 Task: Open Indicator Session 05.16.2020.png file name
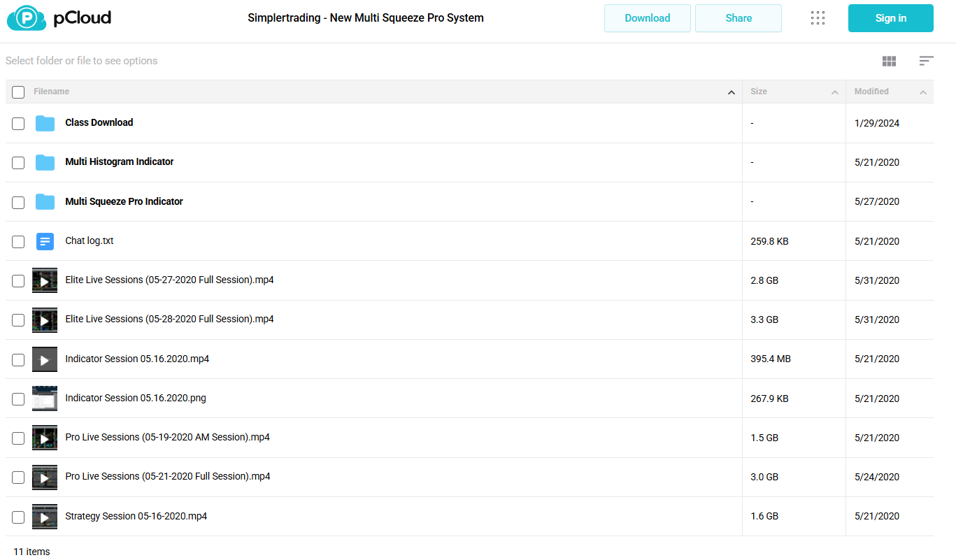point(136,398)
